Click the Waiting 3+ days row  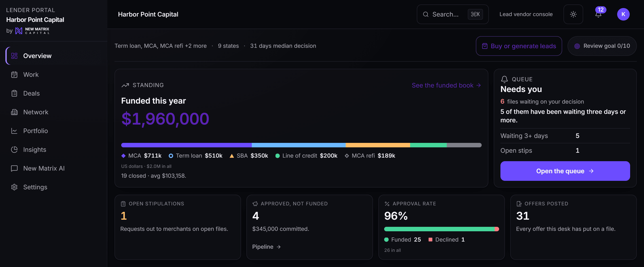565,136
